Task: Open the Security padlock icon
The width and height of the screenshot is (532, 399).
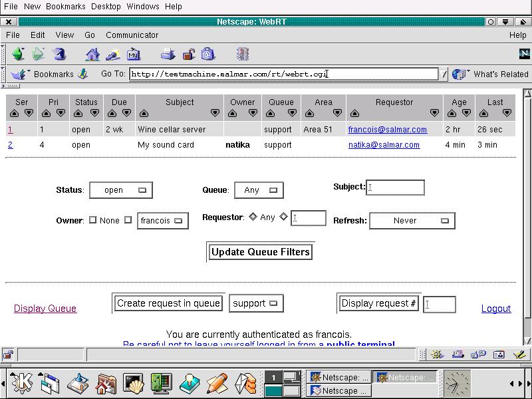Action: click(189, 54)
